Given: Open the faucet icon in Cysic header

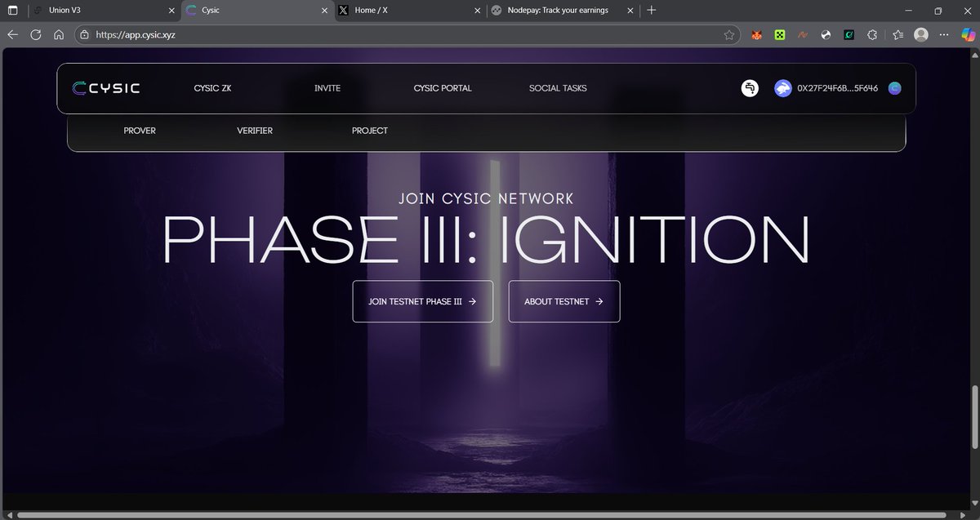Looking at the screenshot, I should (x=751, y=88).
